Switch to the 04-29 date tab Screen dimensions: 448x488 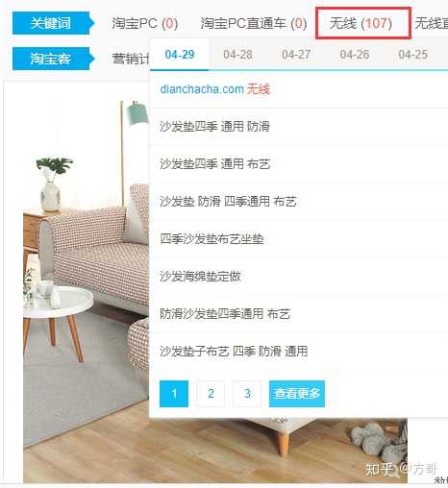[x=180, y=55]
